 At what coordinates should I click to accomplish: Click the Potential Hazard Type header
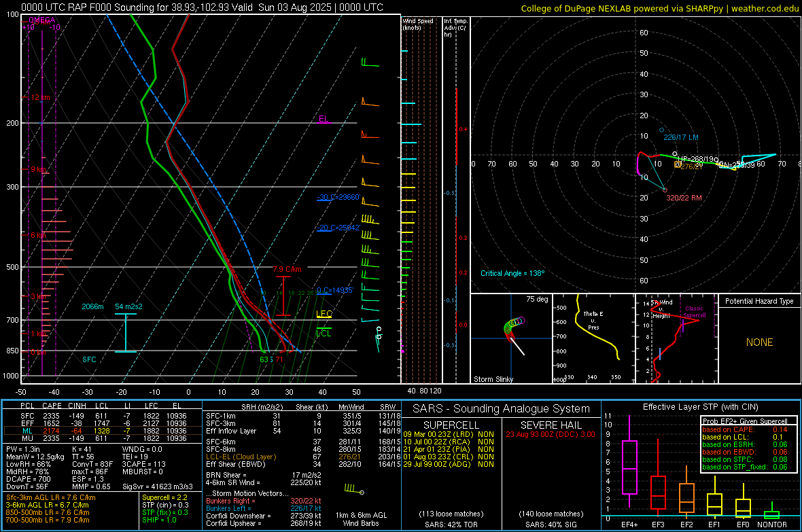(760, 301)
